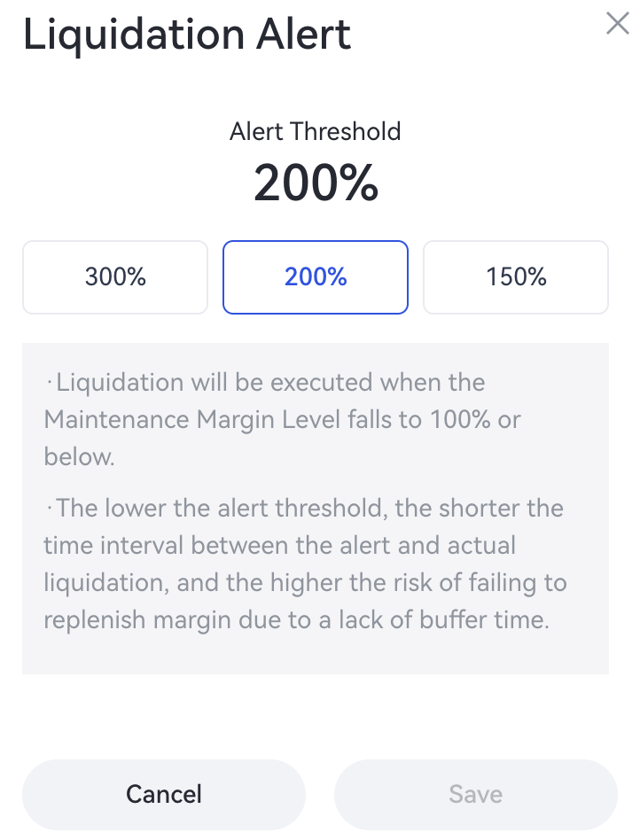640x840 pixels.
Task: Click the large bold 200% threshold value
Action: 316,183
